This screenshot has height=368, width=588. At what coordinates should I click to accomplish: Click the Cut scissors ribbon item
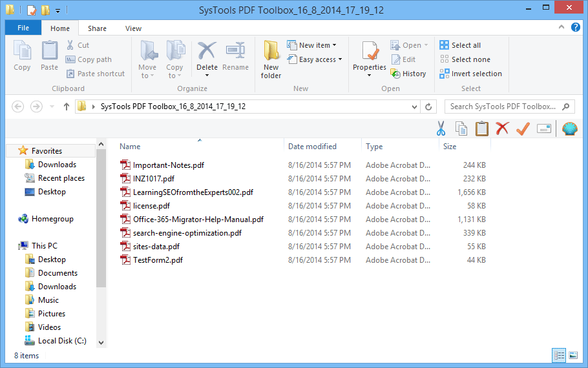78,45
